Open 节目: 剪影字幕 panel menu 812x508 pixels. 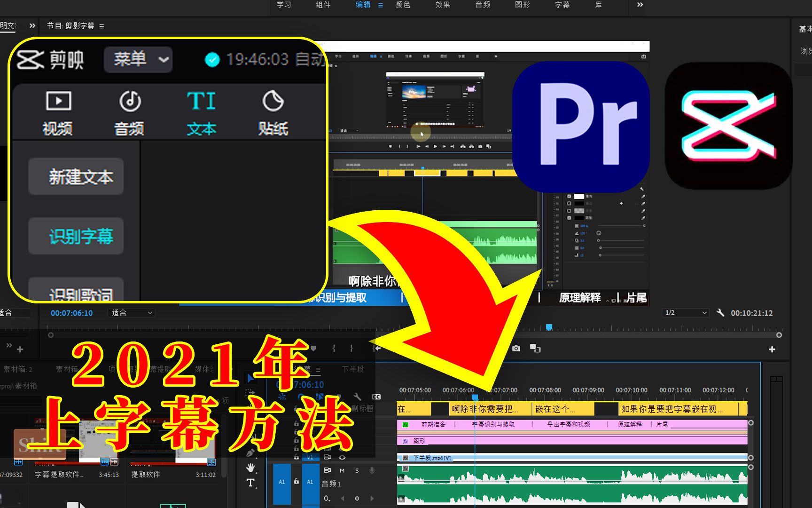[101, 26]
